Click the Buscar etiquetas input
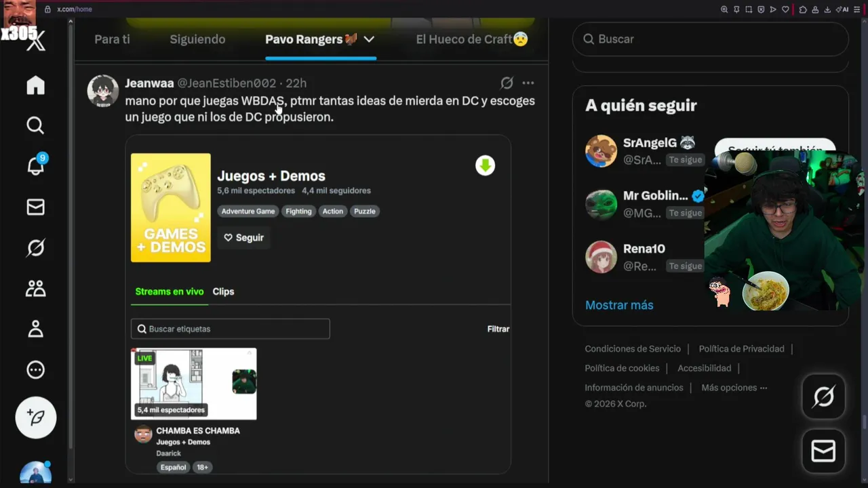The width and height of the screenshot is (868, 488). pyautogui.click(x=231, y=329)
